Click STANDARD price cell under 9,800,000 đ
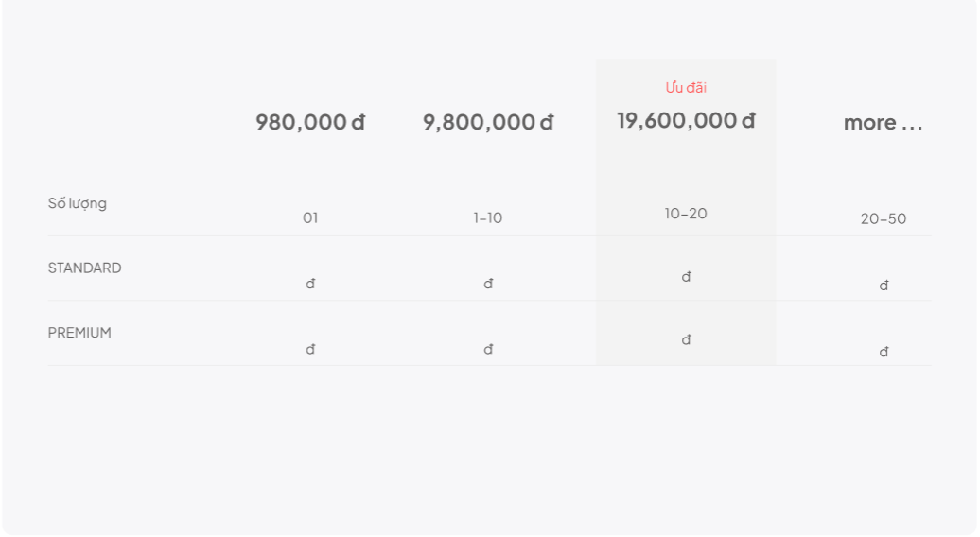 coord(488,284)
